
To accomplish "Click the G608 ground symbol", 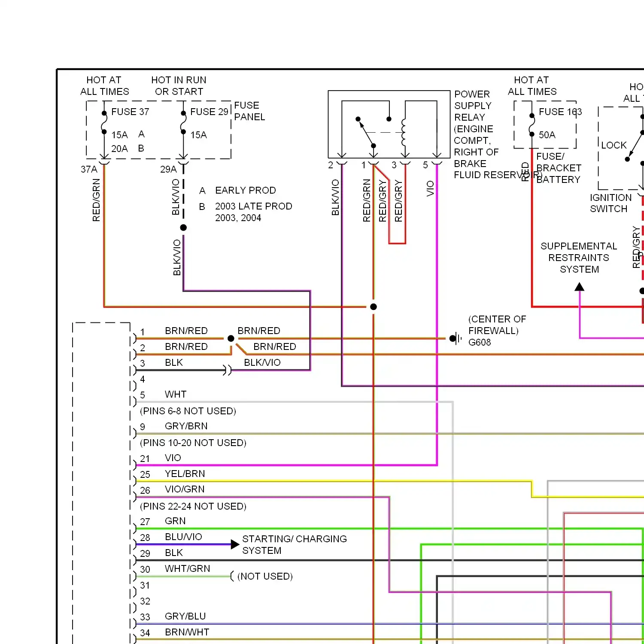I will 455,339.
